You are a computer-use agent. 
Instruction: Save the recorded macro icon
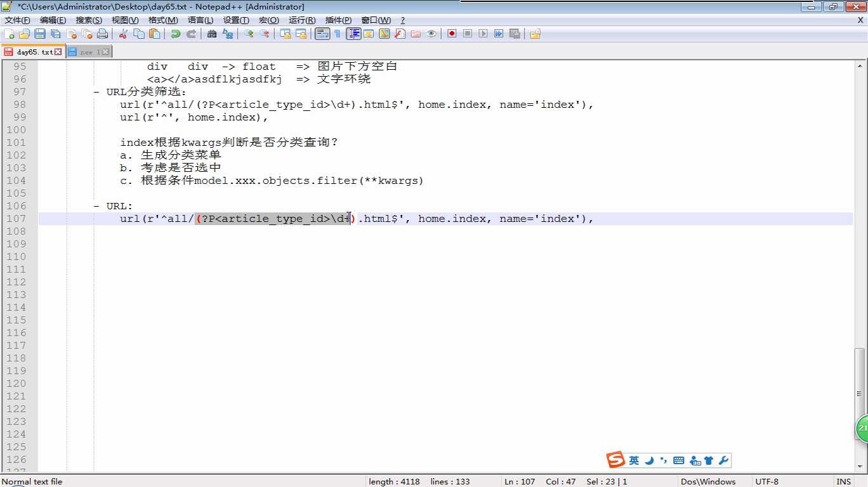pos(515,34)
